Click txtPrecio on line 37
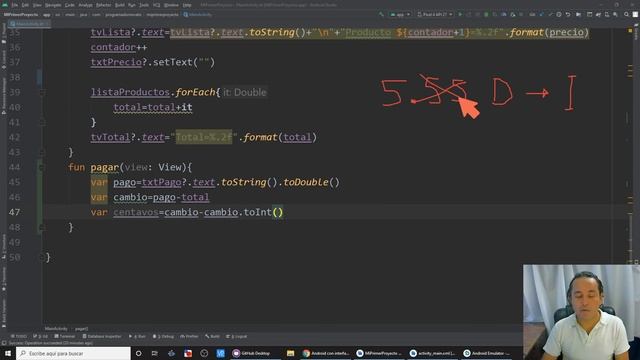Viewport: 640px width, 360px height. click(116, 62)
